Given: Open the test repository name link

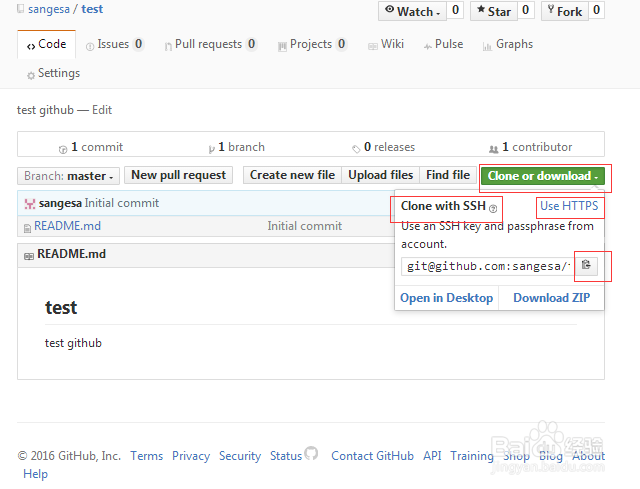Looking at the screenshot, I should pyautogui.click(x=92, y=9).
